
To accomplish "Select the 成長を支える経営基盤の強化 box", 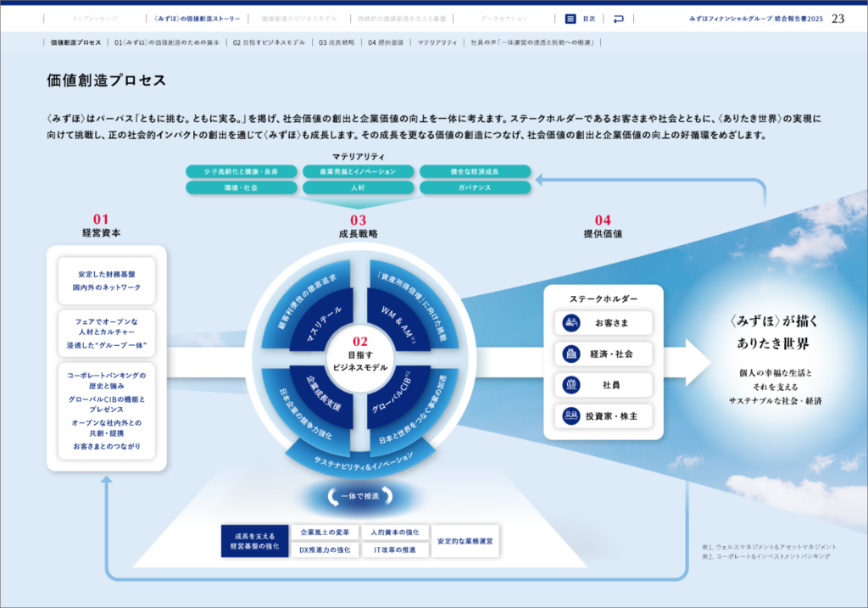I will point(255,542).
